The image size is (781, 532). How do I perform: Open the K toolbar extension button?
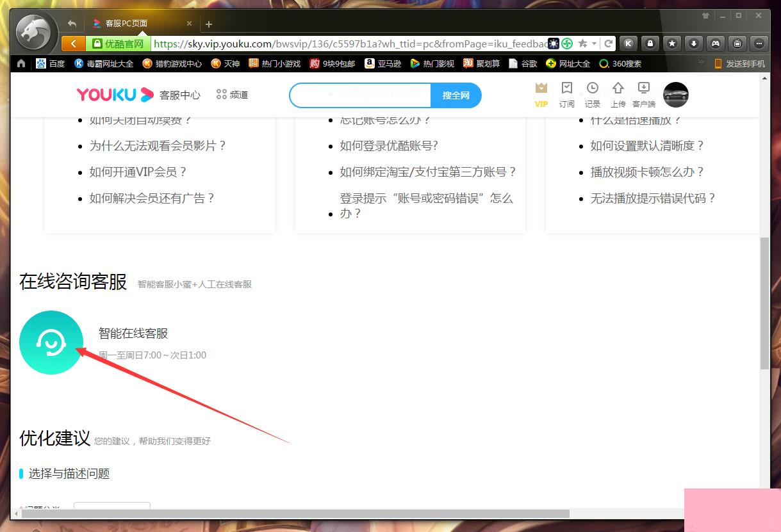point(629,44)
